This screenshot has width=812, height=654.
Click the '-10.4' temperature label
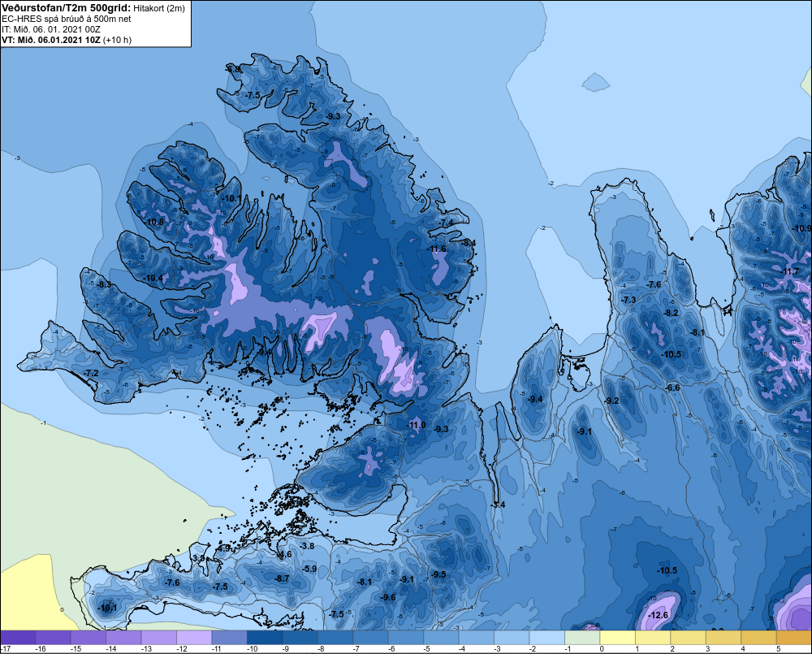(x=153, y=279)
